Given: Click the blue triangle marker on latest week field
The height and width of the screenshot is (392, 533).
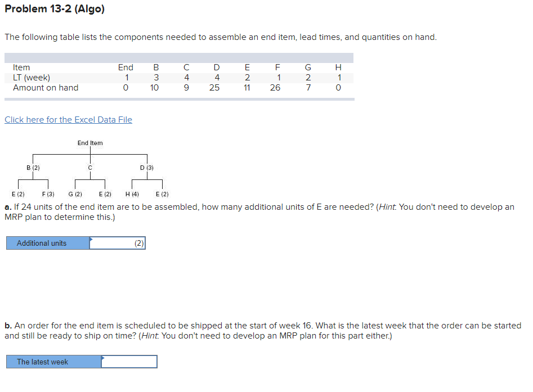Looking at the screenshot, I should (102, 357).
